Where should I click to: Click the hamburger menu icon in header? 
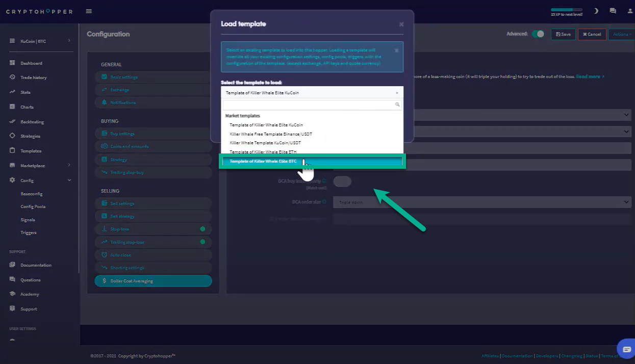click(x=89, y=11)
